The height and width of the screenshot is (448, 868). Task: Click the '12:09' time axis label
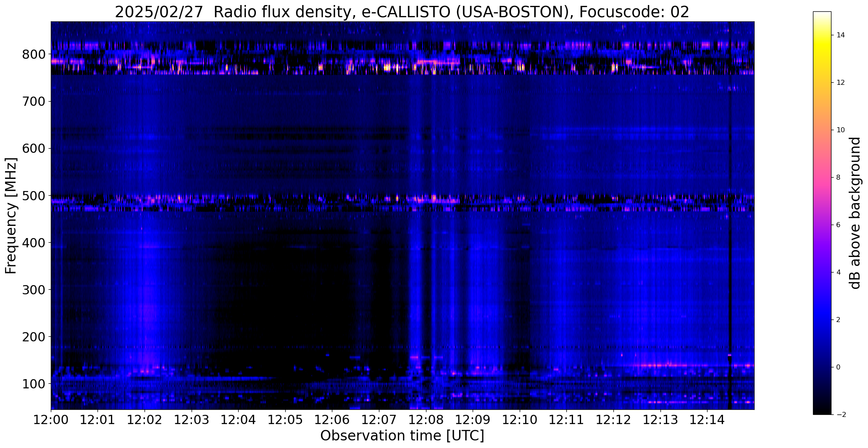[473, 420]
